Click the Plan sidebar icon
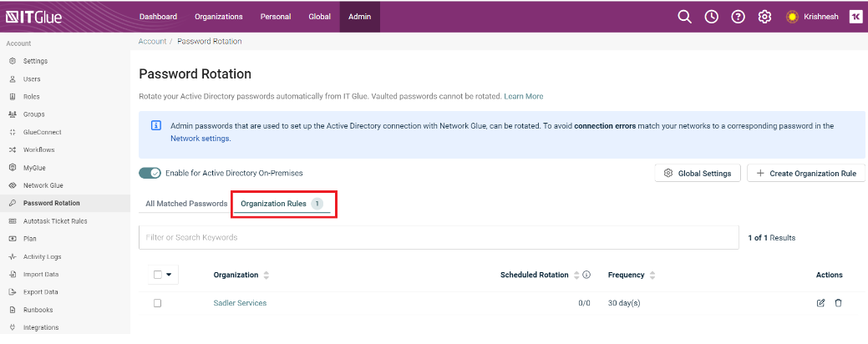Screen dimensions: 868x344 [13, 239]
